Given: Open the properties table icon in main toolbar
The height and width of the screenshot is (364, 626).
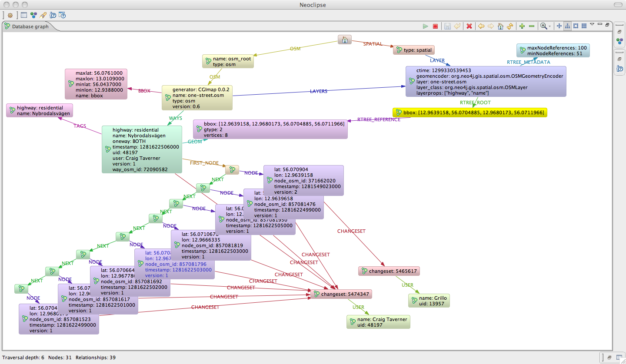Looking at the screenshot, I should pyautogui.click(x=24, y=15).
